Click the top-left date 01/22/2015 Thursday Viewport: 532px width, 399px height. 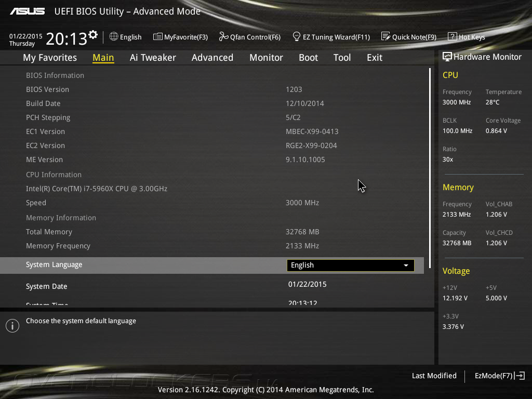pos(26,39)
